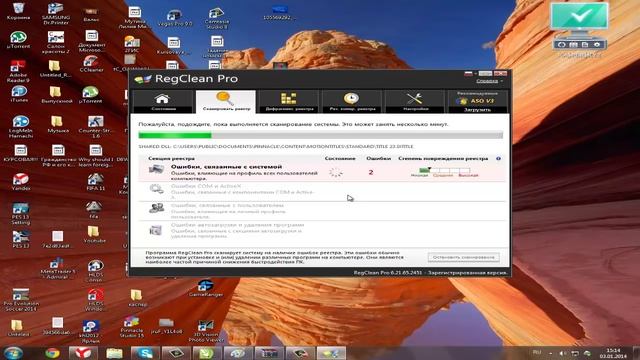This screenshot has width=640, height=360.
Task: Select the MetaTrader 5 - Admiral shortcut
Action: tap(57, 269)
